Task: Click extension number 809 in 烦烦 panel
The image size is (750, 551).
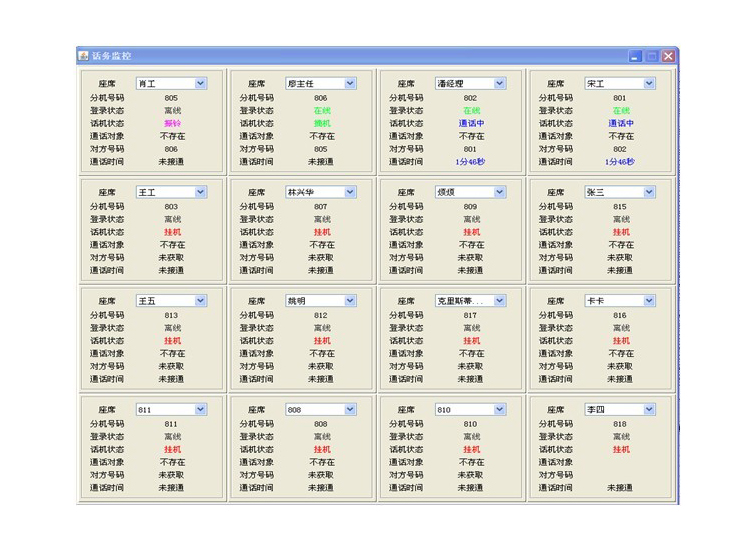Action: click(x=470, y=207)
